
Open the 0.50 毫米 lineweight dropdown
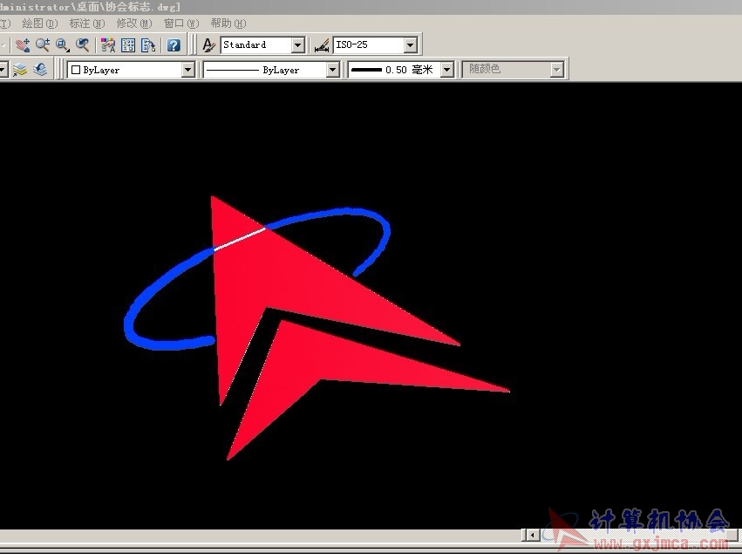(447, 70)
